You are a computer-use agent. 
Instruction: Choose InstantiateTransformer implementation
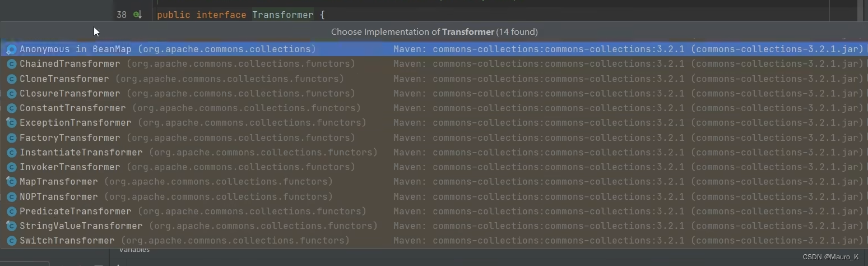click(x=434, y=152)
